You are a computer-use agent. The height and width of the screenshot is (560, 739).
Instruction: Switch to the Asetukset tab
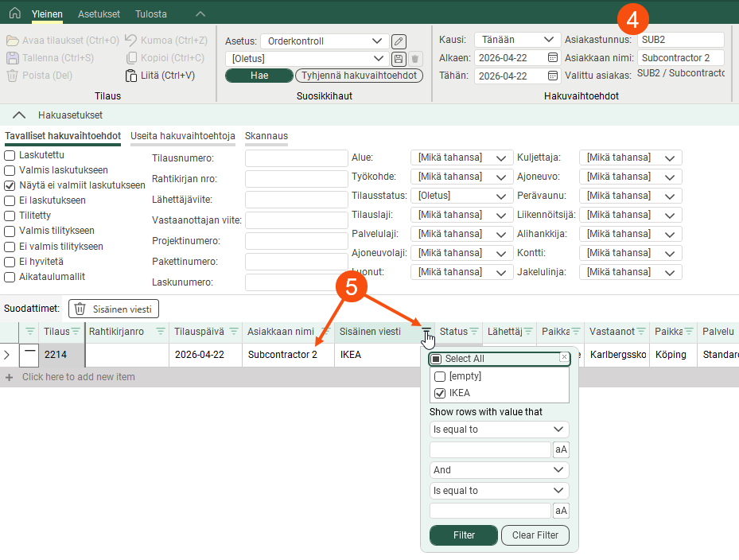[x=99, y=14]
